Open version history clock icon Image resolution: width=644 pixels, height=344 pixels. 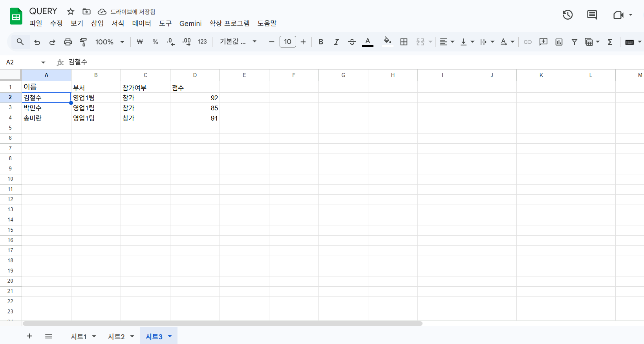[x=567, y=15]
